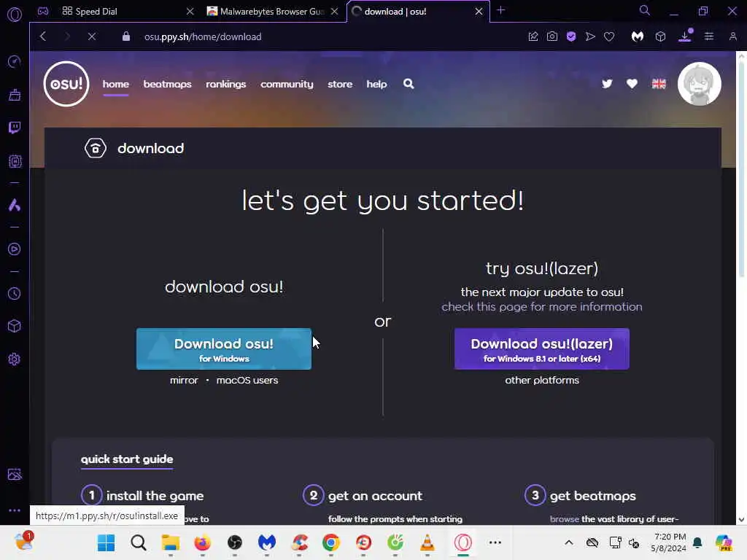The width and height of the screenshot is (747, 560).
Task: Open GX Cleaner icon in sidebar
Action: (15, 95)
